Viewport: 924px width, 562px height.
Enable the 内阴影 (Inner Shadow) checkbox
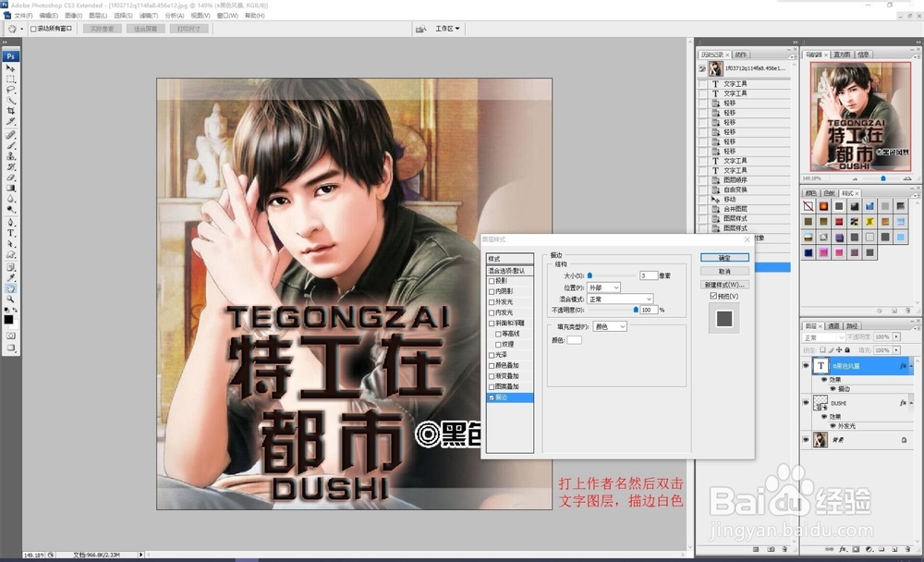tap(492, 292)
